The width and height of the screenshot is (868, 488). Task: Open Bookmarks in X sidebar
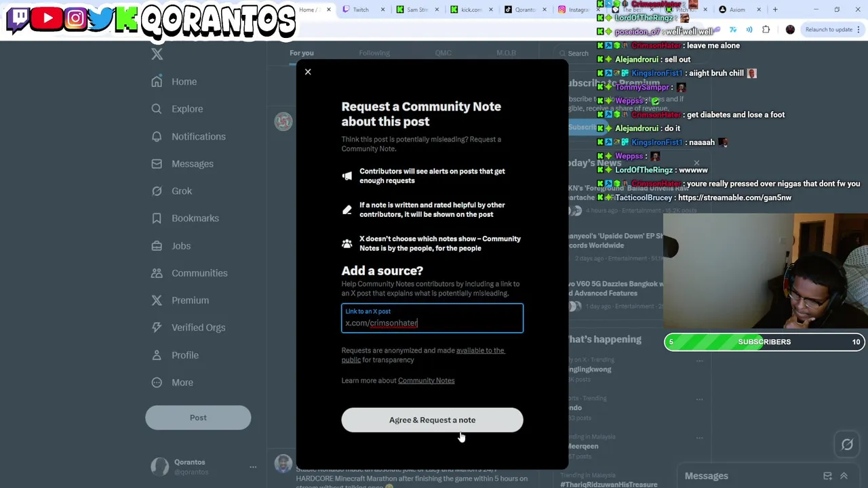point(195,218)
